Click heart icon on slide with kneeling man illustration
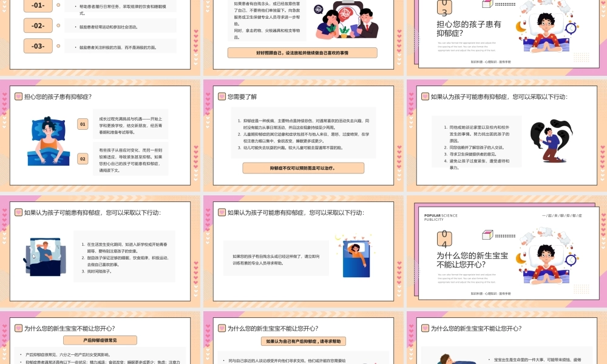 tap(425, 96)
